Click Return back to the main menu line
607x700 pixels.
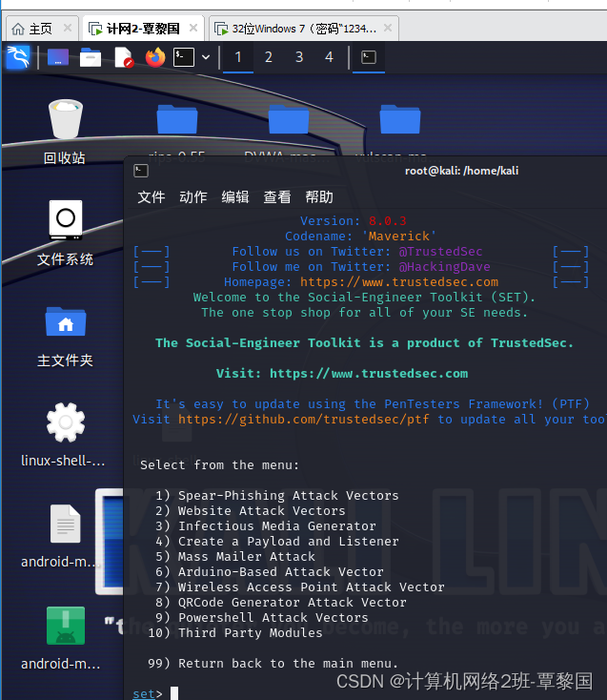(273, 664)
